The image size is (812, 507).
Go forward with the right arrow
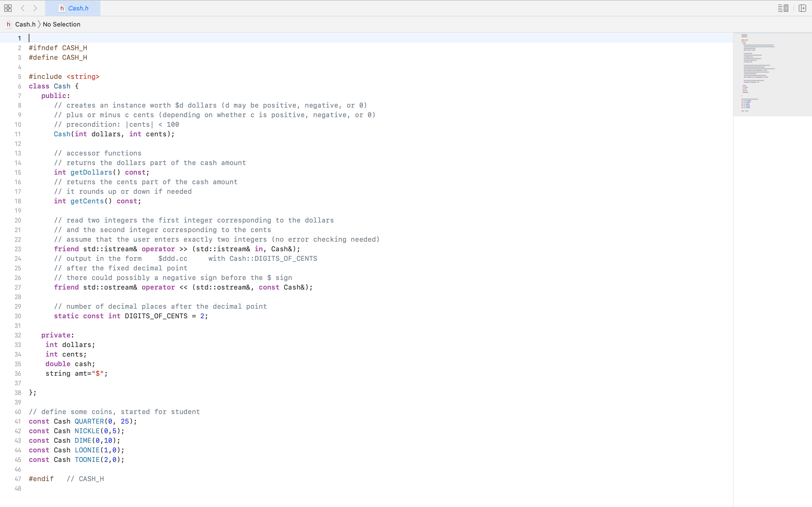tap(35, 8)
